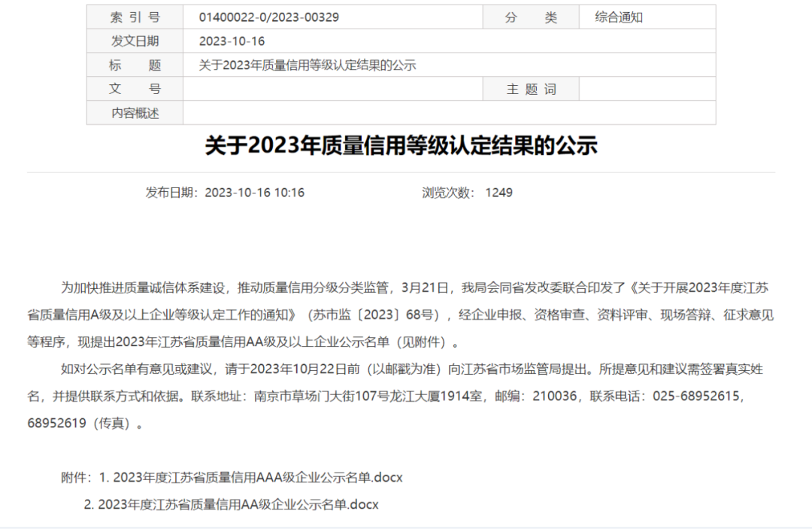Click the 标题 label cell
This screenshot has width=812, height=529.
pos(135,64)
